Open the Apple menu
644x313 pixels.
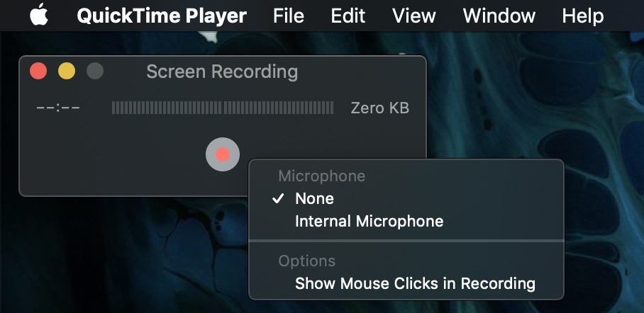[x=40, y=16]
